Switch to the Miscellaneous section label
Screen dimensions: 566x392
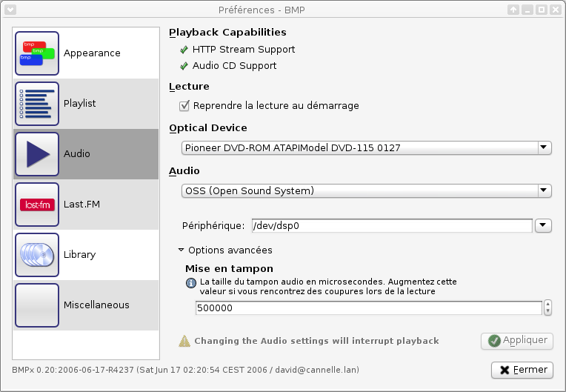(96, 305)
